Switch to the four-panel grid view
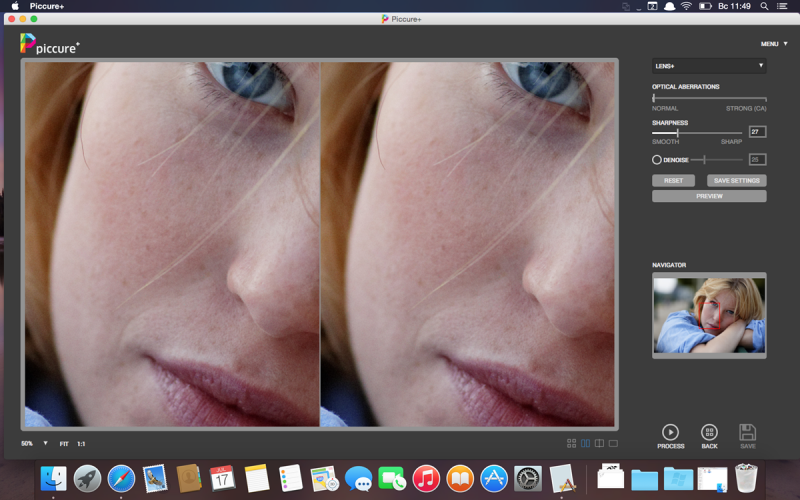Image resolution: width=800 pixels, height=500 pixels. pos(571,443)
